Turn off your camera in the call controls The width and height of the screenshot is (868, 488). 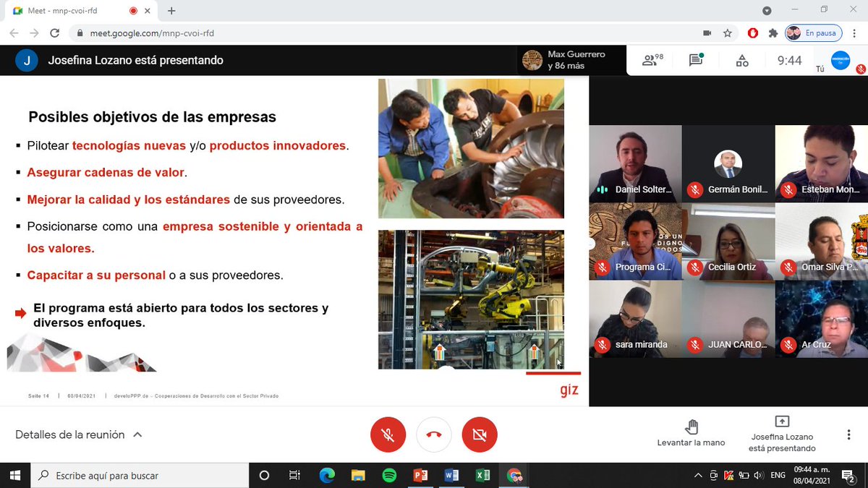point(480,435)
